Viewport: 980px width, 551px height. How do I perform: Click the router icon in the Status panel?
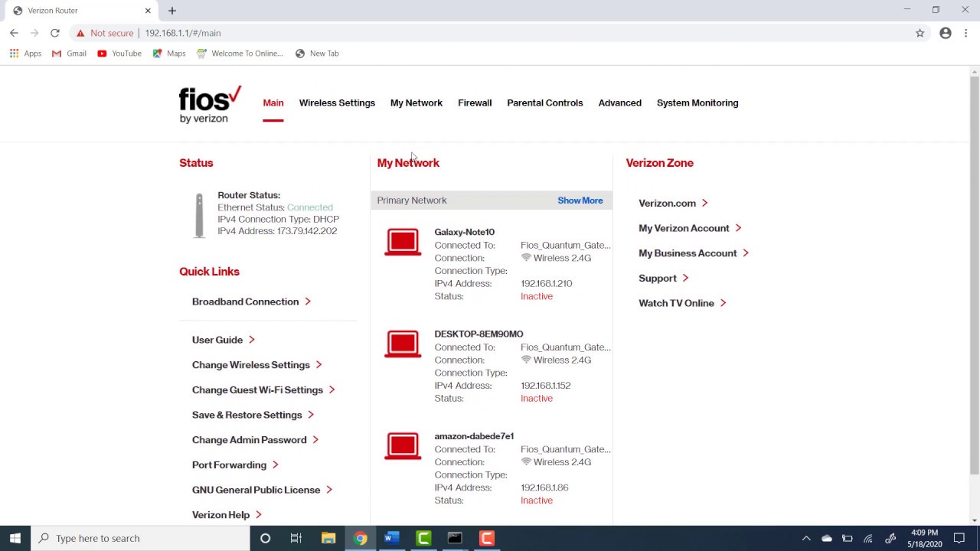click(x=198, y=215)
